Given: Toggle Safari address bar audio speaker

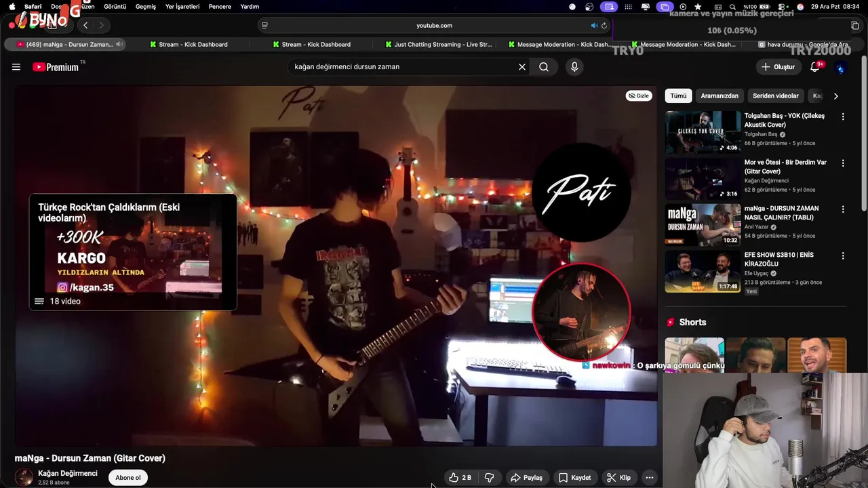Looking at the screenshot, I should pos(594,26).
